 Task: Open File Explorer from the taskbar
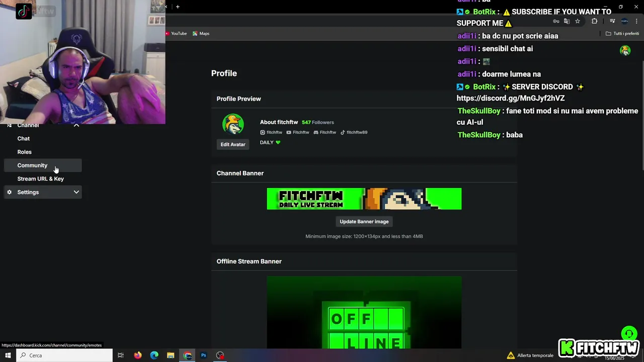pyautogui.click(x=171, y=355)
